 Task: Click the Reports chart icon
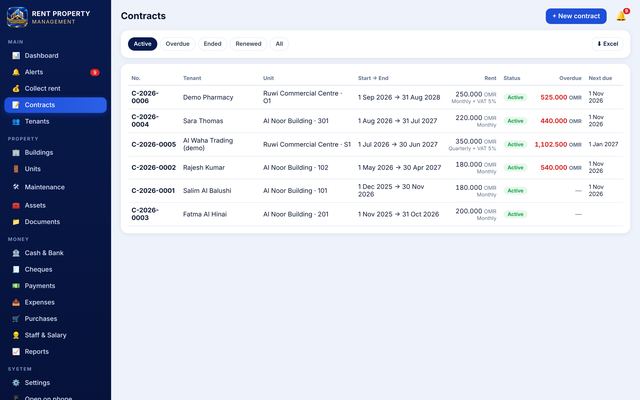pyautogui.click(x=16, y=351)
